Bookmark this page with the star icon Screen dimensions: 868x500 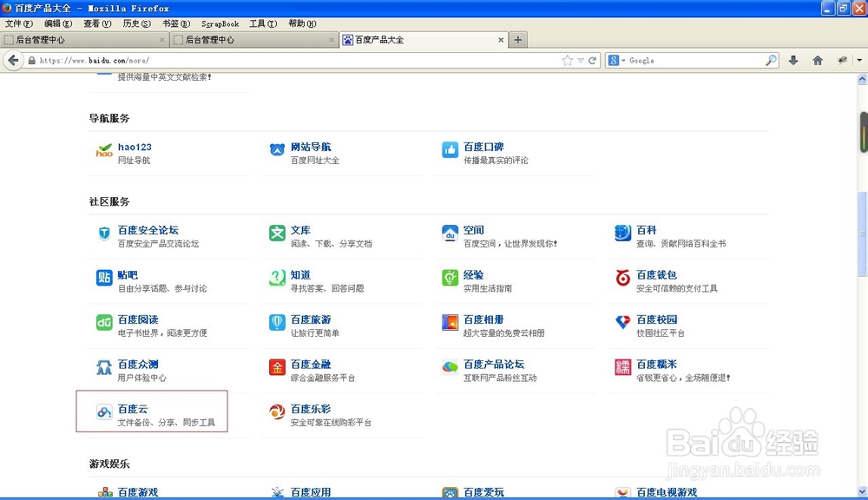click(568, 61)
